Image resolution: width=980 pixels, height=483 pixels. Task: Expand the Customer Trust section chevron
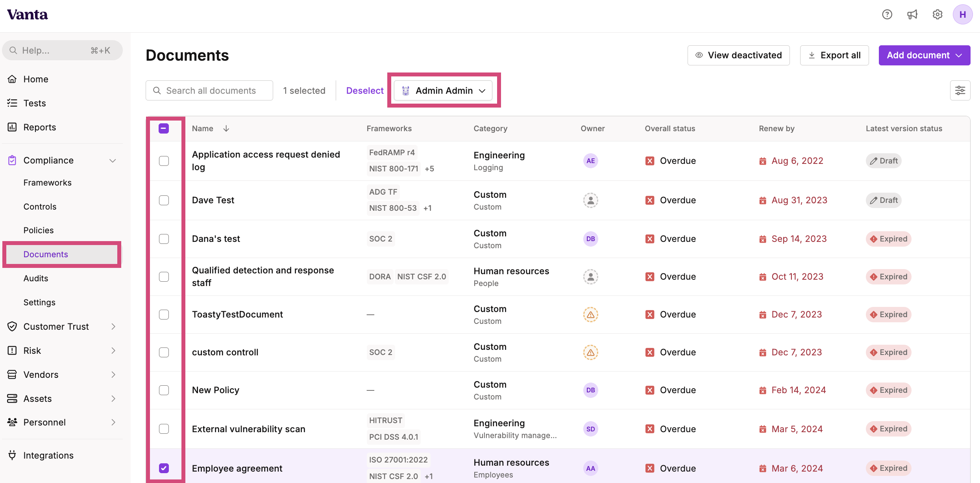pos(113,327)
